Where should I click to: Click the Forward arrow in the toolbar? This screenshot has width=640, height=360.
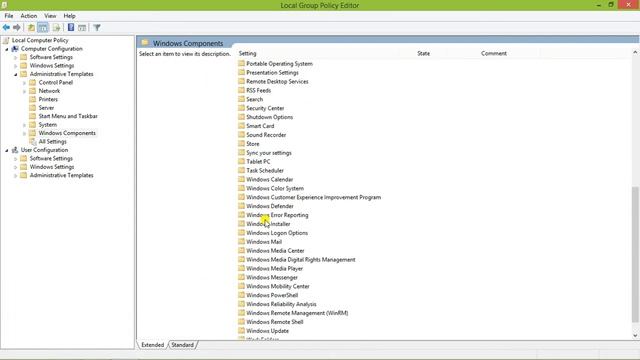(17, 27)
